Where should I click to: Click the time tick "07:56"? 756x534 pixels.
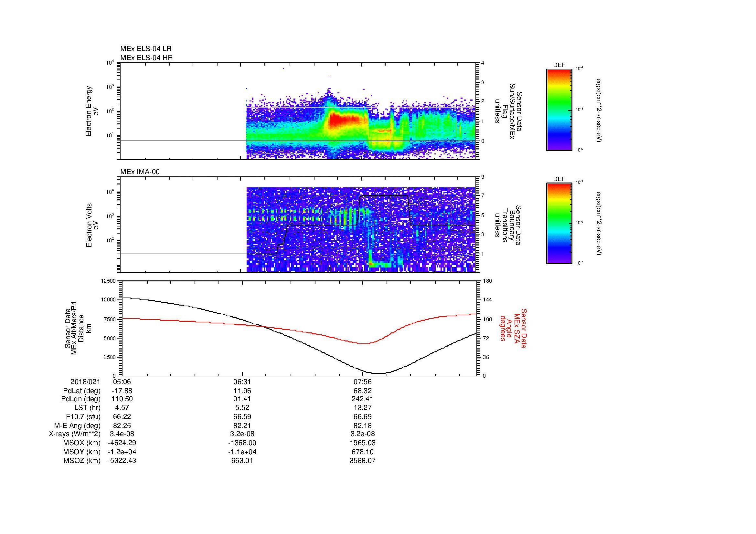tap(363, 382)
